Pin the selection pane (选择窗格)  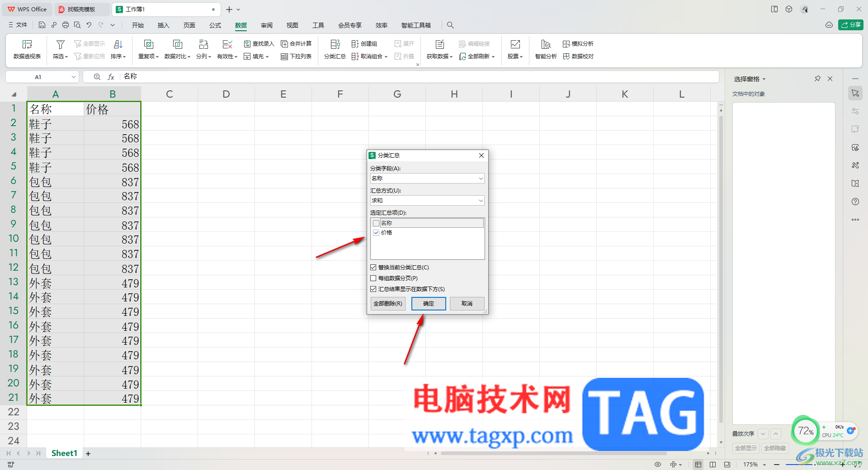[817, 79]
